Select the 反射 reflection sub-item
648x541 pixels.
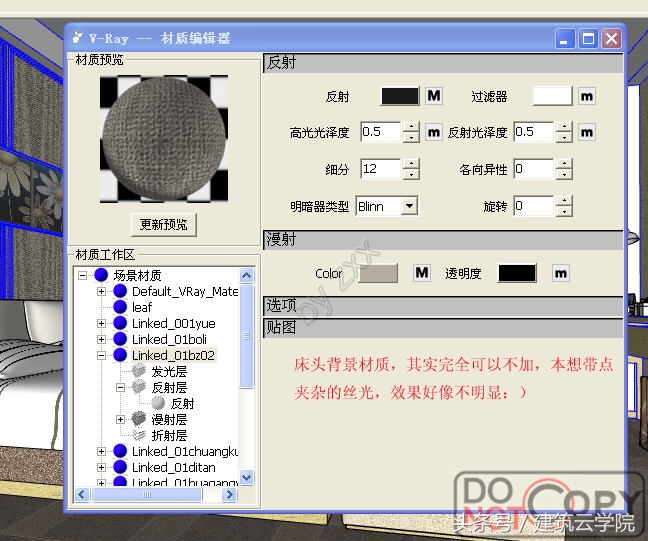coord(182,403)
